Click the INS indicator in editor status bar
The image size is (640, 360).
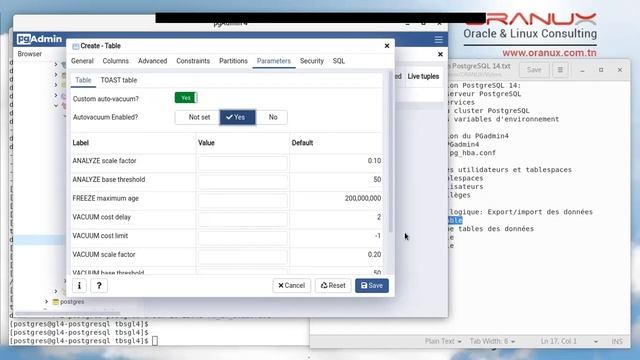(617, 341)
